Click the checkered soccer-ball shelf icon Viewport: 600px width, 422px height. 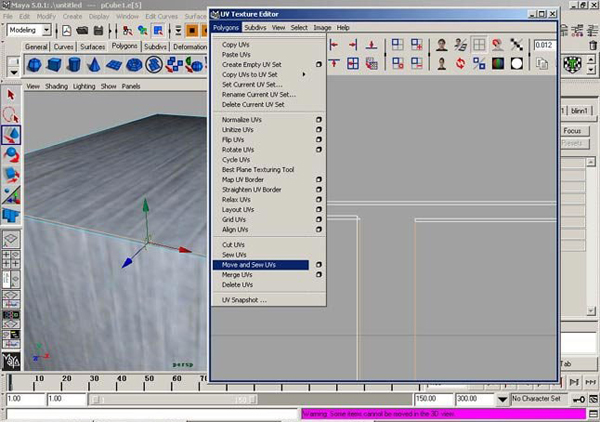coord(572,64)
